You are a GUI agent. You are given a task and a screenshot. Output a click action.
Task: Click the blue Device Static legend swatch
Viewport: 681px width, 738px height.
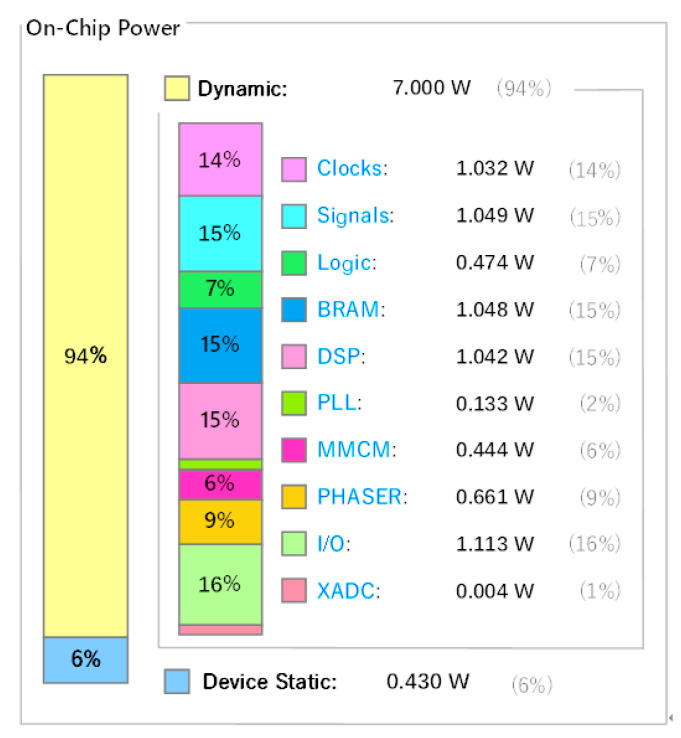[x=177, y=681]
